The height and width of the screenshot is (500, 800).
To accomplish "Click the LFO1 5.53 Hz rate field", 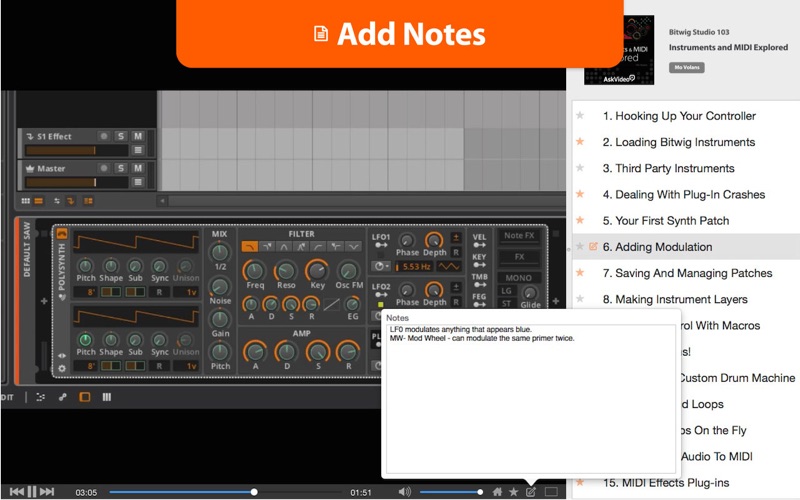I will (415, 266).
